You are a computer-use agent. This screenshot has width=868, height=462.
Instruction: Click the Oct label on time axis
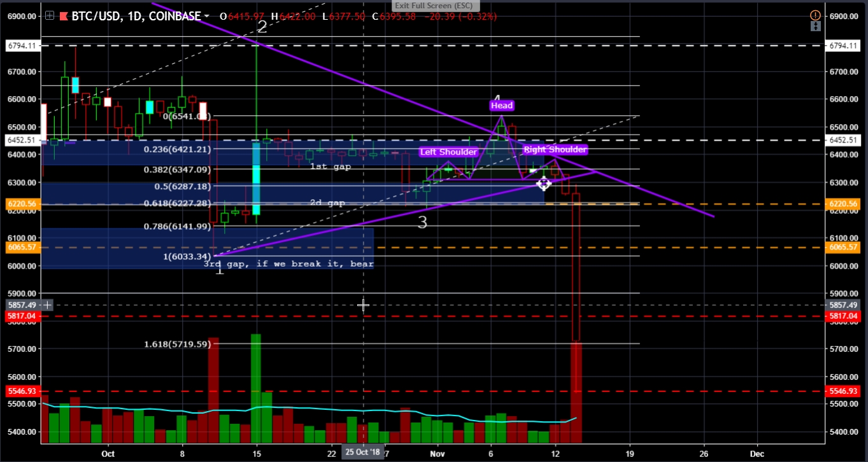[x=108, y=454]
